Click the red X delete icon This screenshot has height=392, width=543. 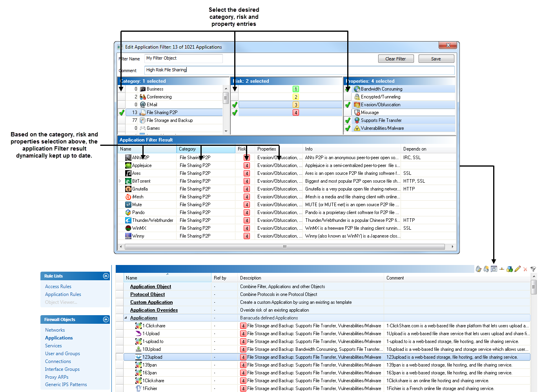click(525, 269)
